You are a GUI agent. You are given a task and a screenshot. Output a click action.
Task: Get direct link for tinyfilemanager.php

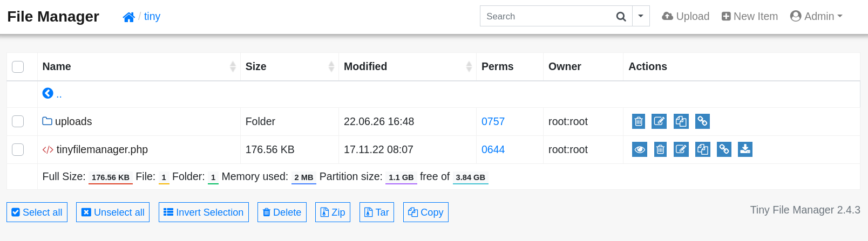(724, 149)
